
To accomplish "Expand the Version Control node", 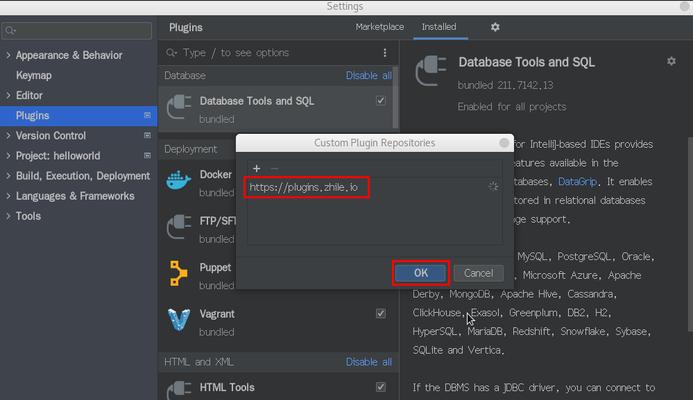I will 8,136.
